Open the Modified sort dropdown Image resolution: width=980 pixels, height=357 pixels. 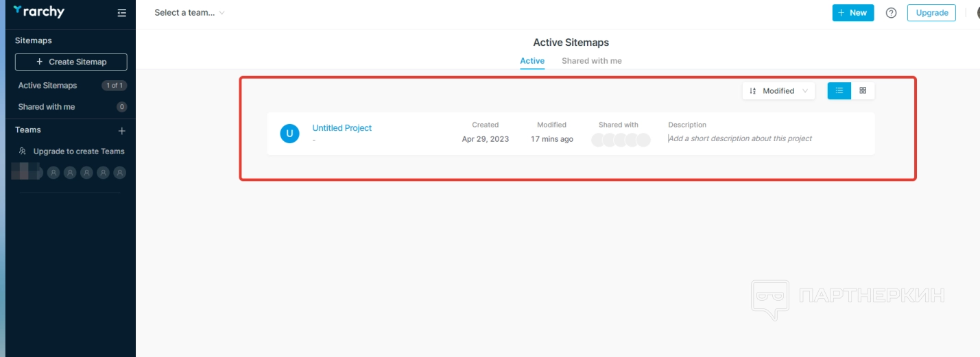click(x=778, y=90)
